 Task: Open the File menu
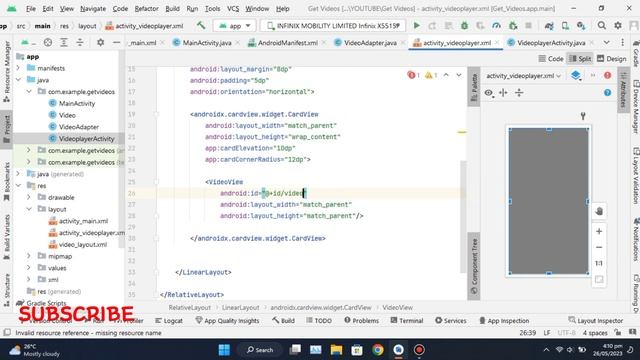[31, 8]
